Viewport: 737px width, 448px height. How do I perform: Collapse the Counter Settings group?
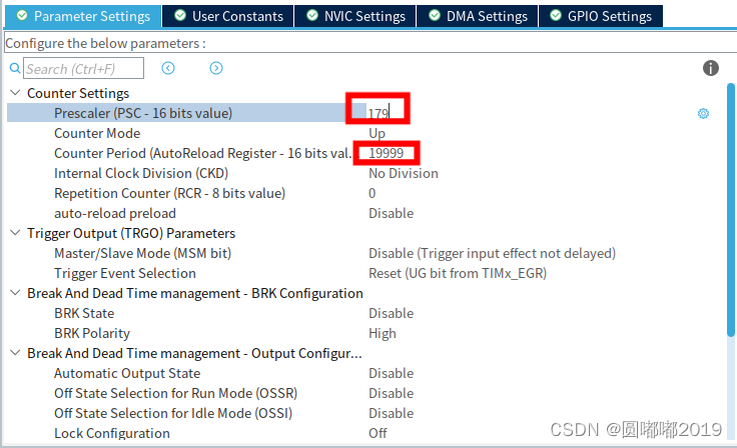16,93
